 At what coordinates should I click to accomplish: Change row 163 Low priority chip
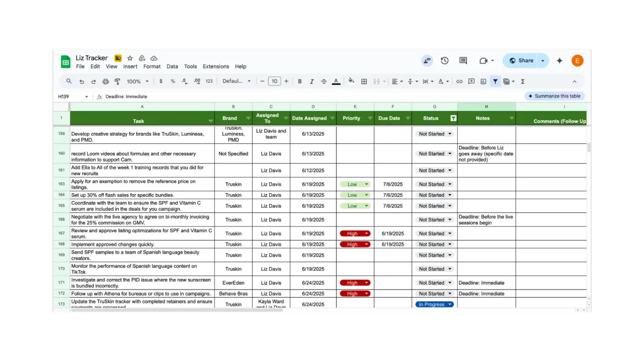tap(355, 184)
